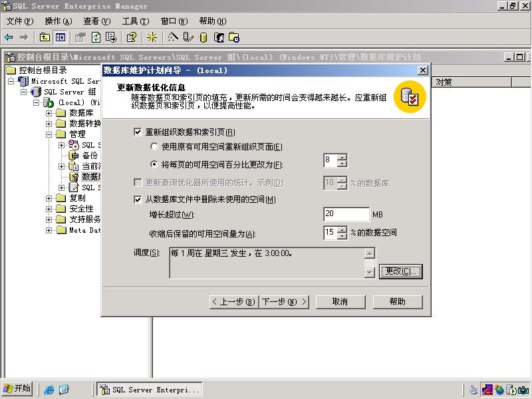Expand the 数据库 folder in the tree
Image resolution: width=532 pixels, height=399 pixels.
pos(49,113)
